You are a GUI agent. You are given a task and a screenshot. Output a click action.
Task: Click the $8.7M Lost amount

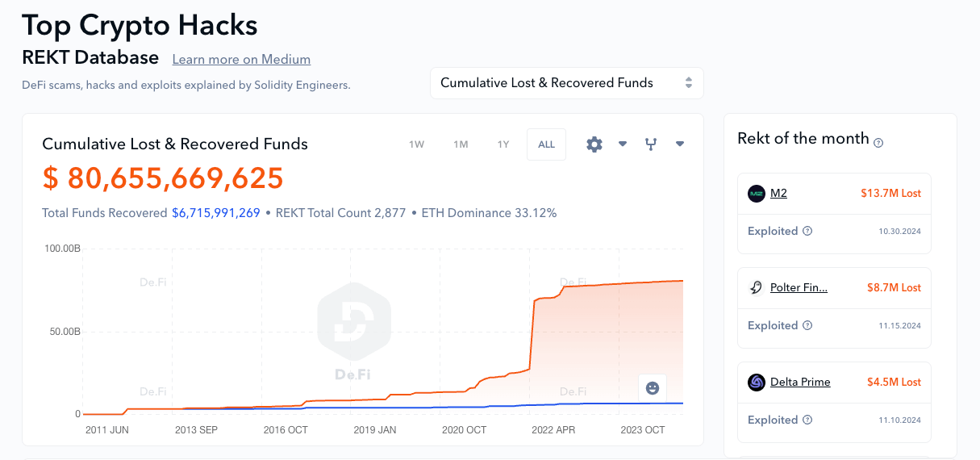click(x=894, y=288)
